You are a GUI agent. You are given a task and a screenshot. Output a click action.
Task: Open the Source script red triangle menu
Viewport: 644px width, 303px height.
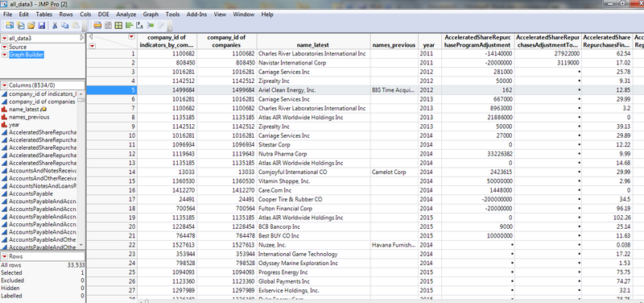[5, 47]
